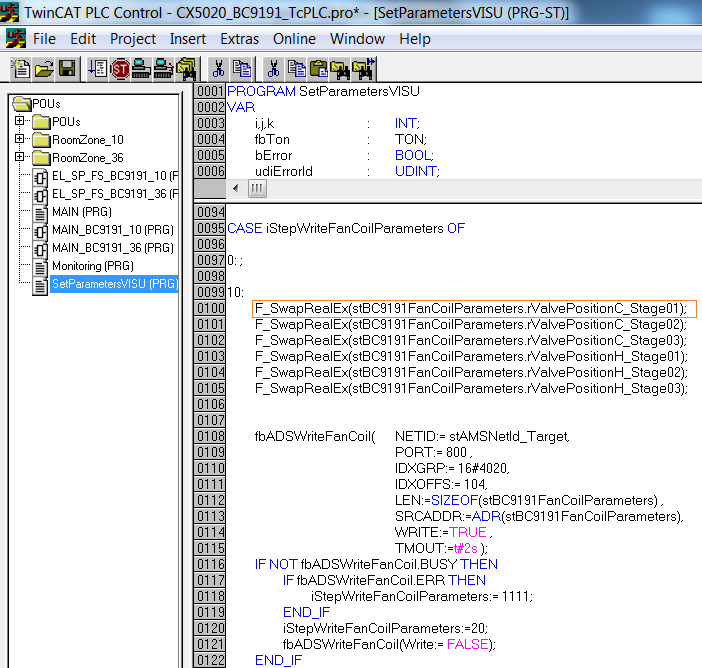702x668 pixels.
Task: Select MAIN_BC9191_10 (PRG) in tree
Action: [113, 230]
